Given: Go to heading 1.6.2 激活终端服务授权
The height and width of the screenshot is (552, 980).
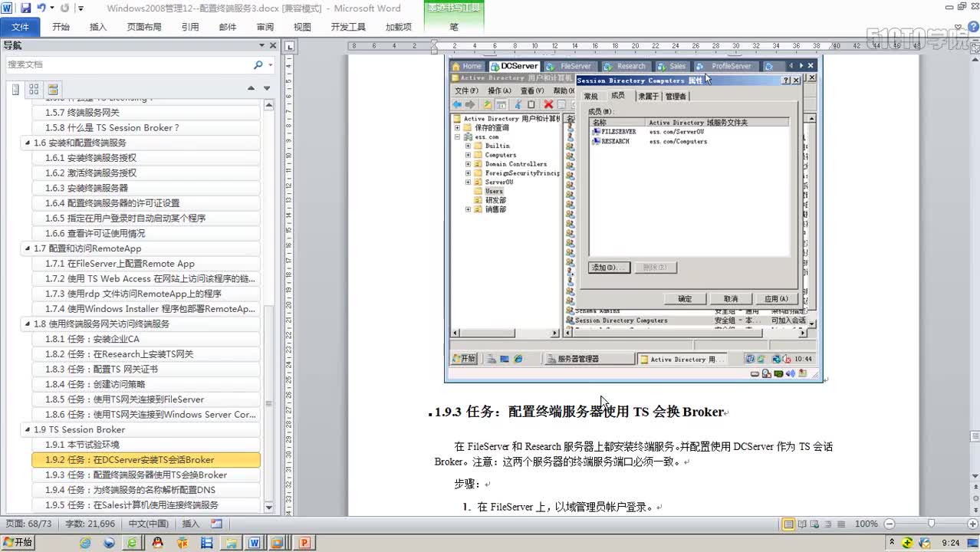Looking at the screenshot, I should pyautogui.click(x=146, y=172).
